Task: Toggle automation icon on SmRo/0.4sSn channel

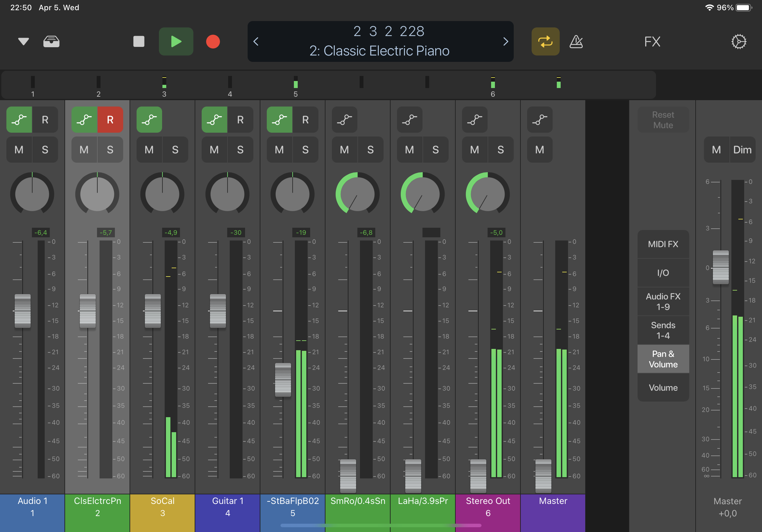Action: pyautogui.click(x=344, y=119)
